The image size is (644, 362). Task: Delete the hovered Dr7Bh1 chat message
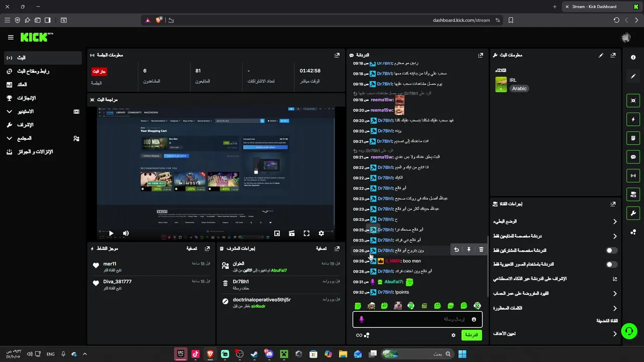[x=481, y=250]
